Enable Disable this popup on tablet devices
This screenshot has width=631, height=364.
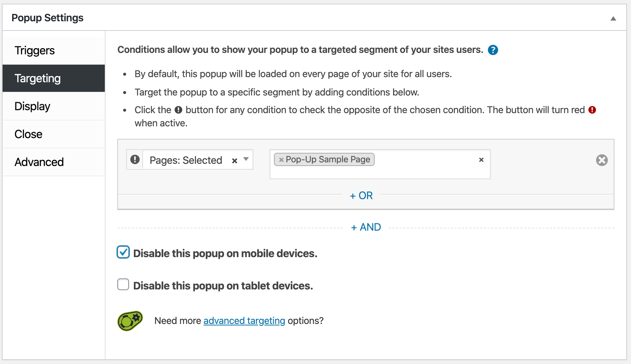[x=123, y=284]
